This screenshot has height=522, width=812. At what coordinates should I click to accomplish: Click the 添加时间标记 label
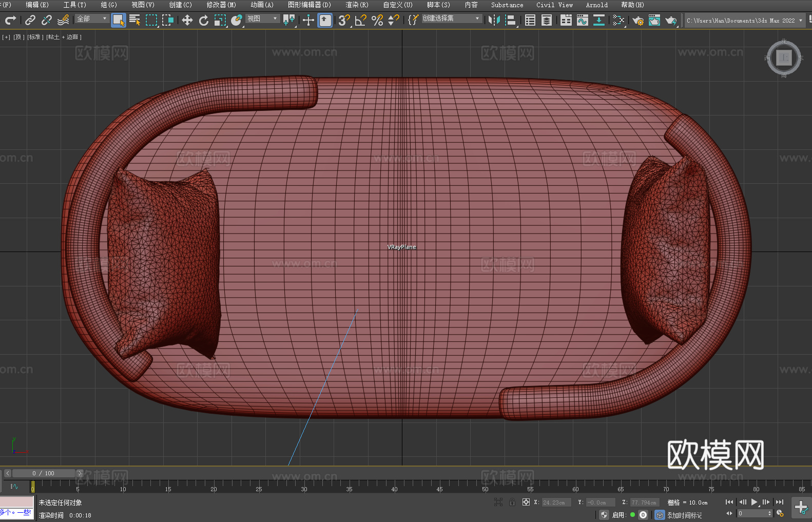click(x=684, y=515)
